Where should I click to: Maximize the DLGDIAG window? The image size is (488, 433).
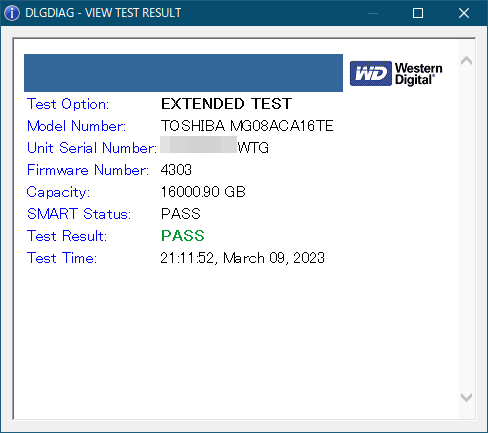point(418,13)
